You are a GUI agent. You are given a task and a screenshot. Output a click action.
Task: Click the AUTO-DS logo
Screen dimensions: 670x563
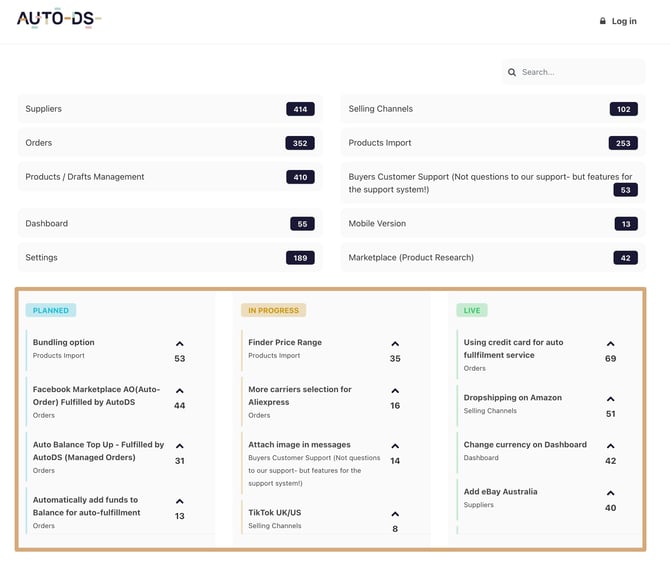click(x=59, y=19)
